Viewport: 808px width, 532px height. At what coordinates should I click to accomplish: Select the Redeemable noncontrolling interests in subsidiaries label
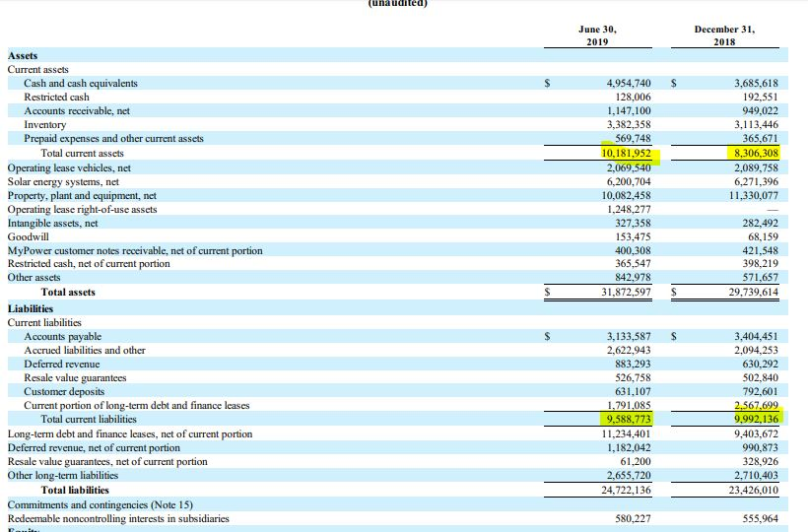tap(118, 518)
